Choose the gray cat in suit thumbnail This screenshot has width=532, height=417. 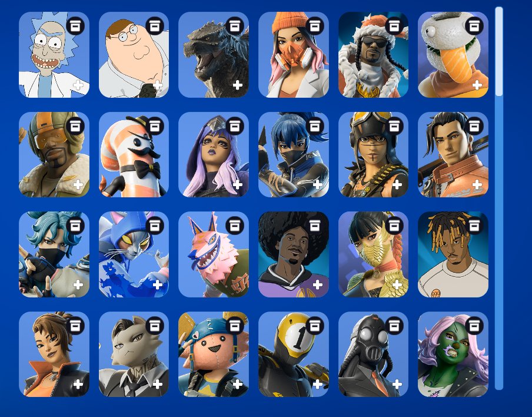[134, 354]
